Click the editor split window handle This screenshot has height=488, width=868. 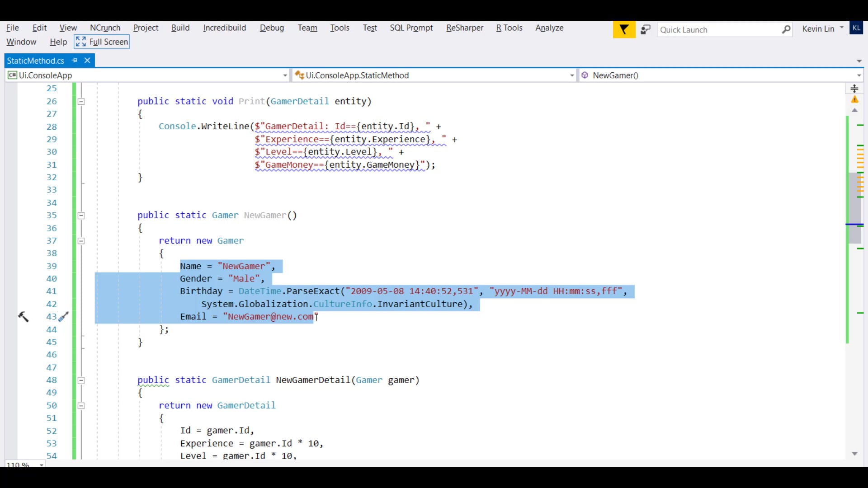(x=854, y=89)
